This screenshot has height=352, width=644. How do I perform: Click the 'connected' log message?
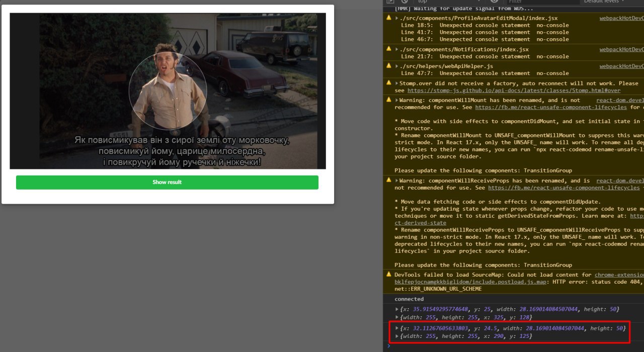[409, 299]
